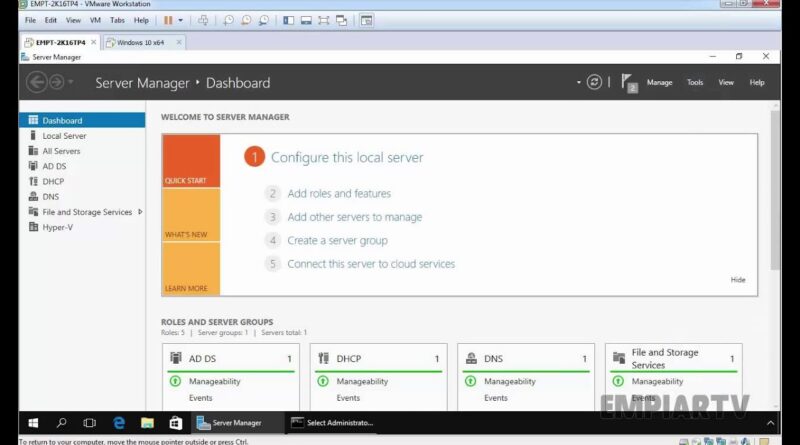Click Create a server group link
The width and height of the screenshot is (800, 445).
click(337, 240)
